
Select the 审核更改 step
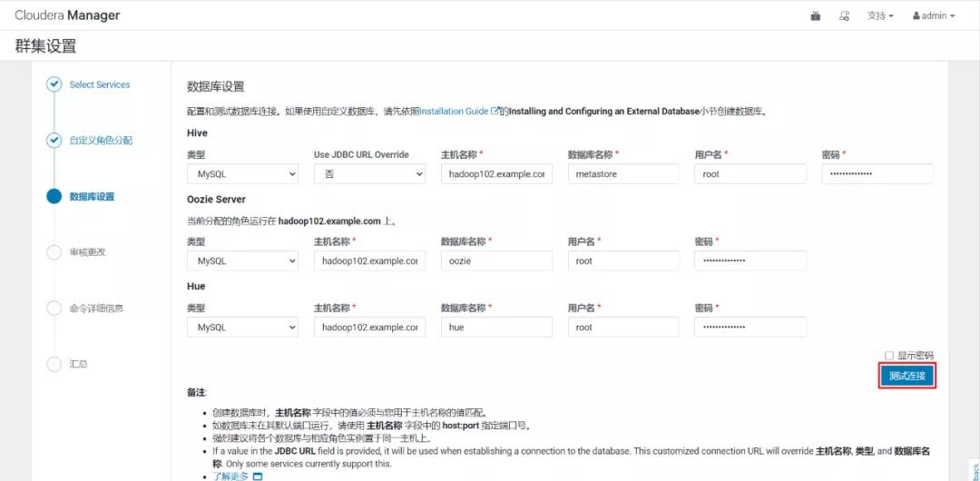click(x=87, y=252)
